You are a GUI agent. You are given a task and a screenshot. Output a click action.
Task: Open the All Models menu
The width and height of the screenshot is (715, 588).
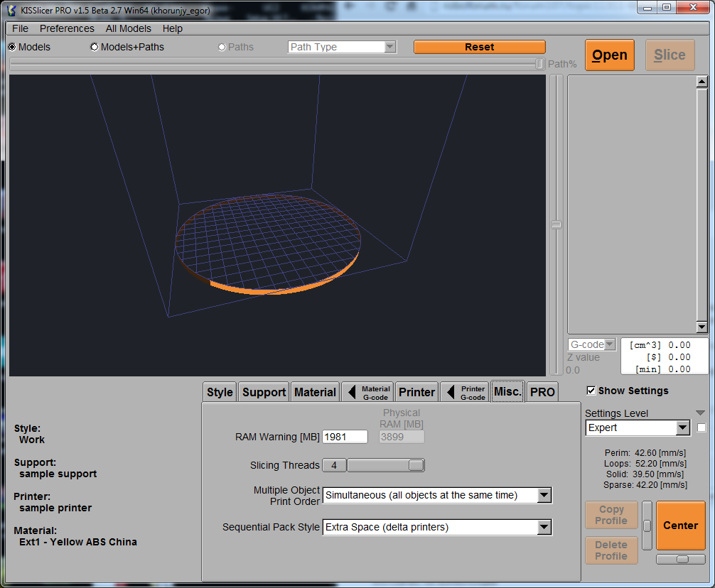(x=128, y=28)
